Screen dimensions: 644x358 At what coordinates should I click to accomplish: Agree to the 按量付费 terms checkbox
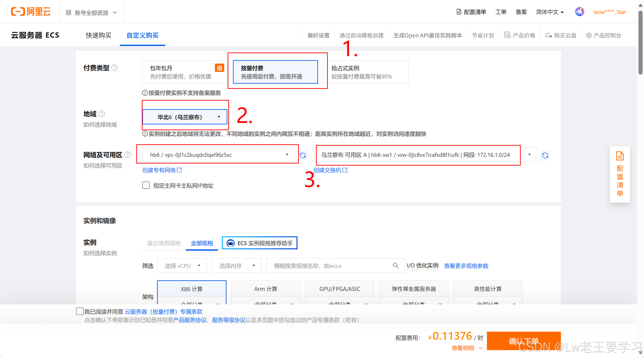[80, 311]
